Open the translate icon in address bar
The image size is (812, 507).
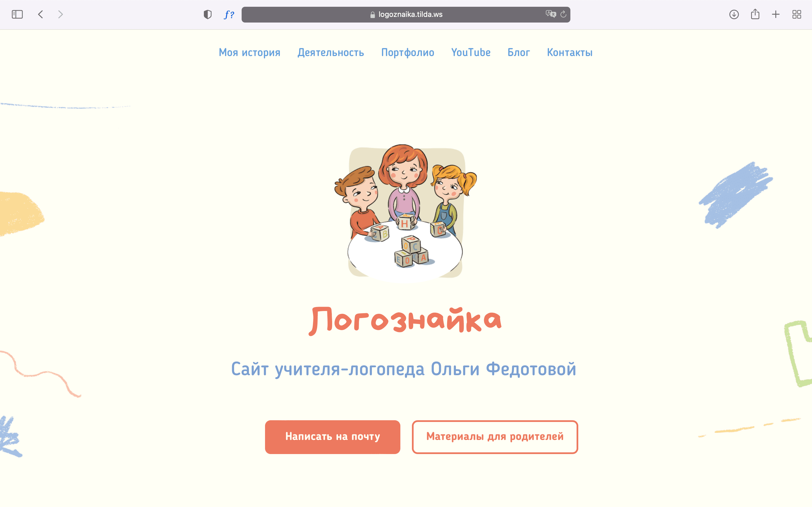click(551, 14)
